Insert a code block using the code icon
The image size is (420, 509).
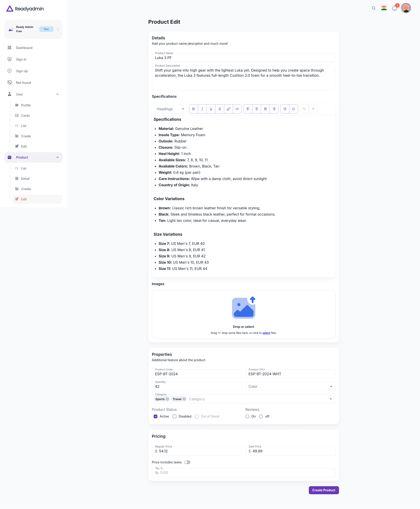(237, 109)
